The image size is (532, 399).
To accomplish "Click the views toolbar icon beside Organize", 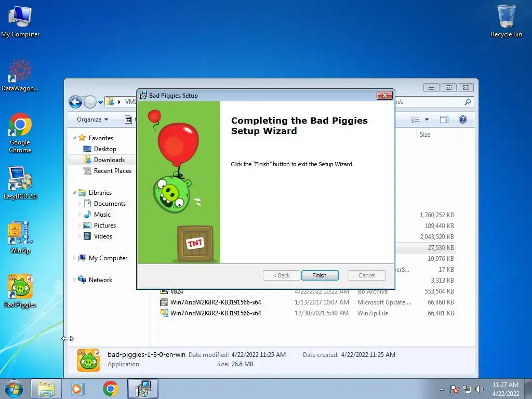I will 128,119.
